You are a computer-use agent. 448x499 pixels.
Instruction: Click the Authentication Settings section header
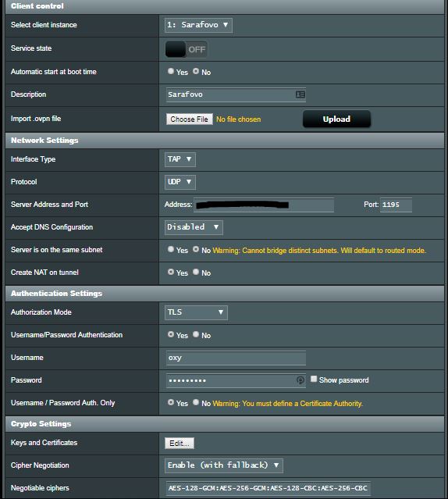click(x=225, y=294)
